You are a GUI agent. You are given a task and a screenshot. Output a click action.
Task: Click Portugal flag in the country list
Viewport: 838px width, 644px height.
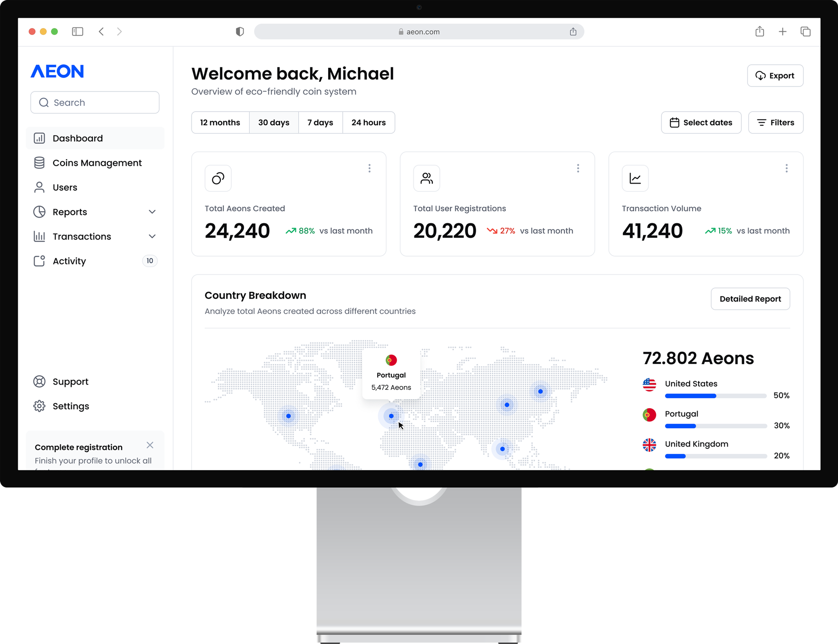pos(649,415)
